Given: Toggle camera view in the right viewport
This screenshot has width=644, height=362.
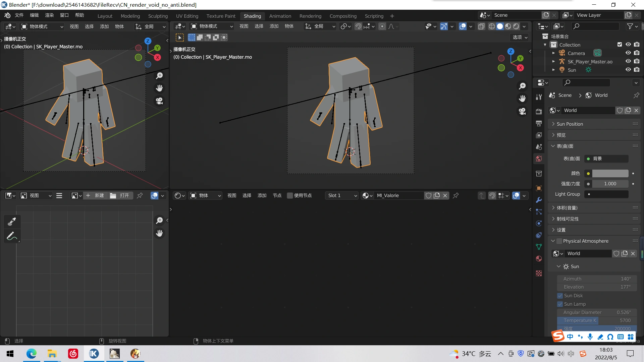Looking at the screenshot, I should 522,111.
